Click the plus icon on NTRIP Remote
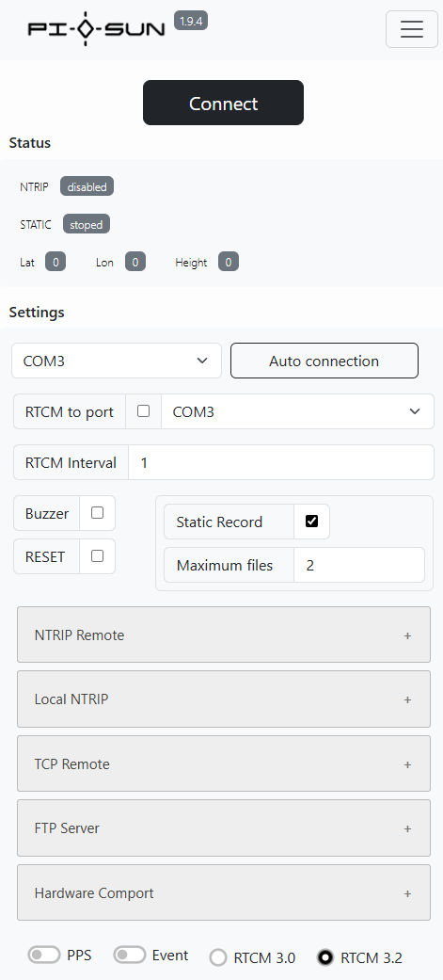The image size is (443, 980). [x=407, y=635]
